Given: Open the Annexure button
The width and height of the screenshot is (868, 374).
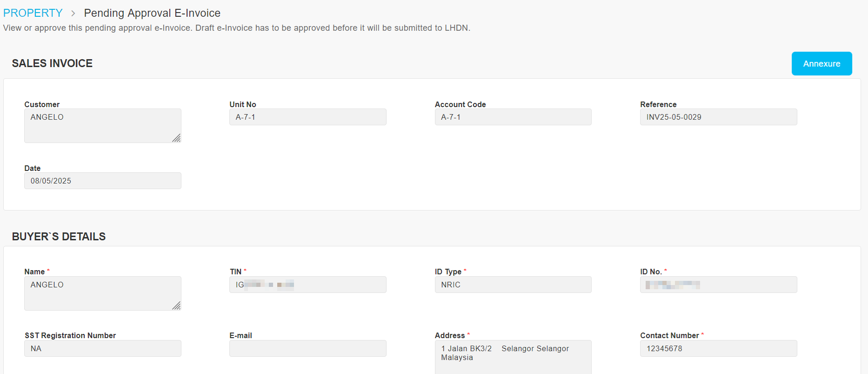Looking at the screenshot, I should pyautogui.click(x=821, y=63).
